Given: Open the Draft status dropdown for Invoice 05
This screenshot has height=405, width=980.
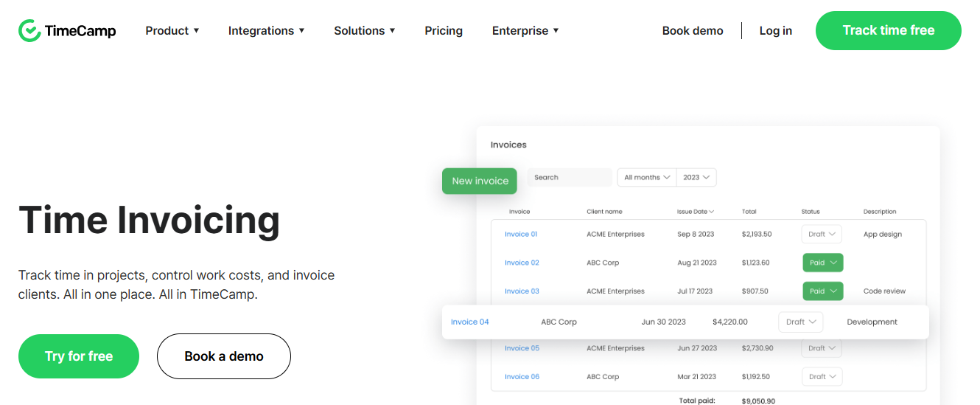Looking at the screenshot, I should 822,348.
